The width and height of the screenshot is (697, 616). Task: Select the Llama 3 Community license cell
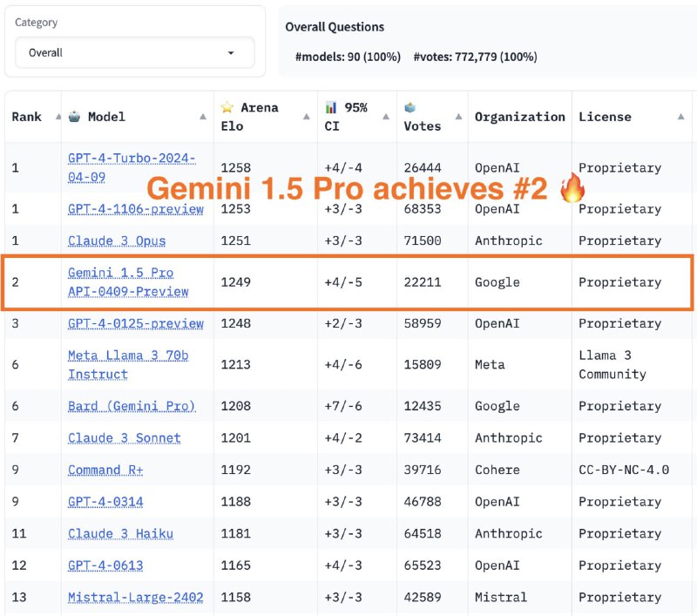612,365
